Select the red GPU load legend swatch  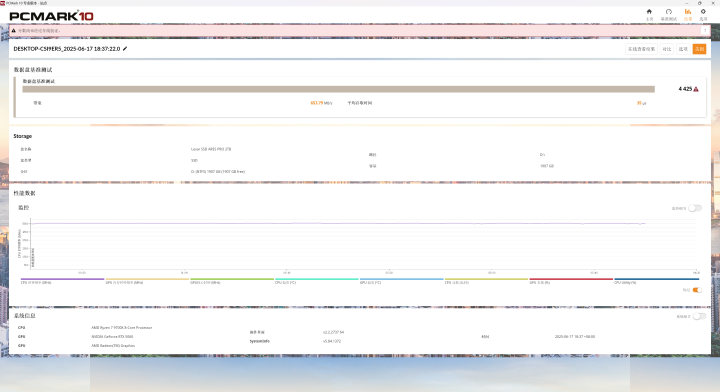[x=571, y=279]
